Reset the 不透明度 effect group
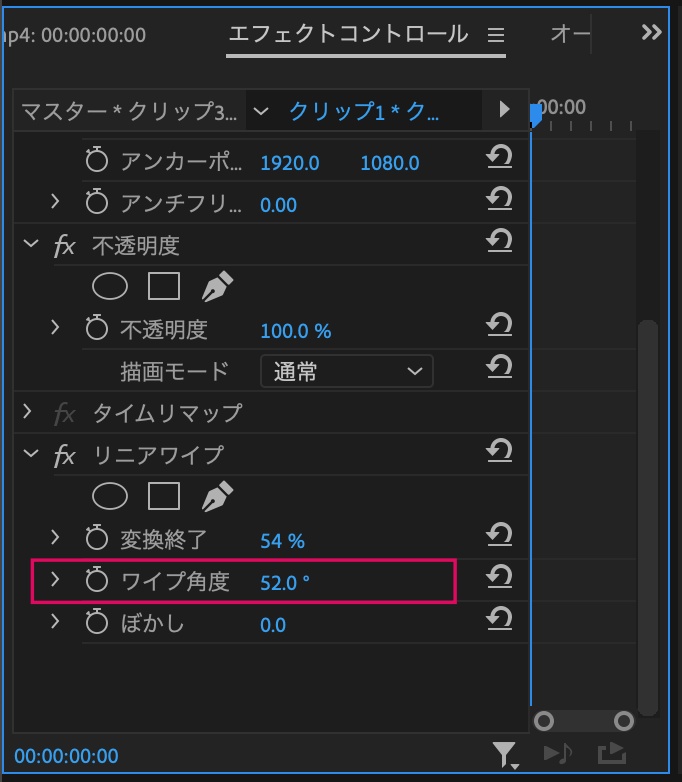Screen dimensions: 682x782 (x=499, y=240)
